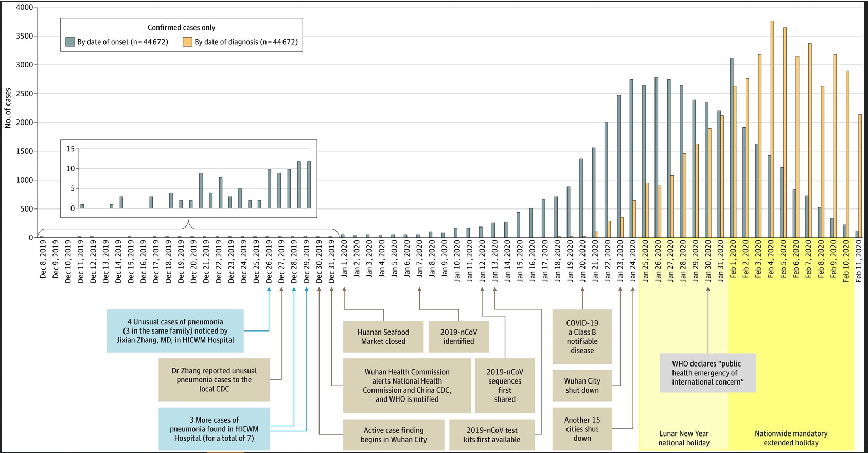Select the blue '4 Unusual cases of pneumonia' box

pos(175,331)
